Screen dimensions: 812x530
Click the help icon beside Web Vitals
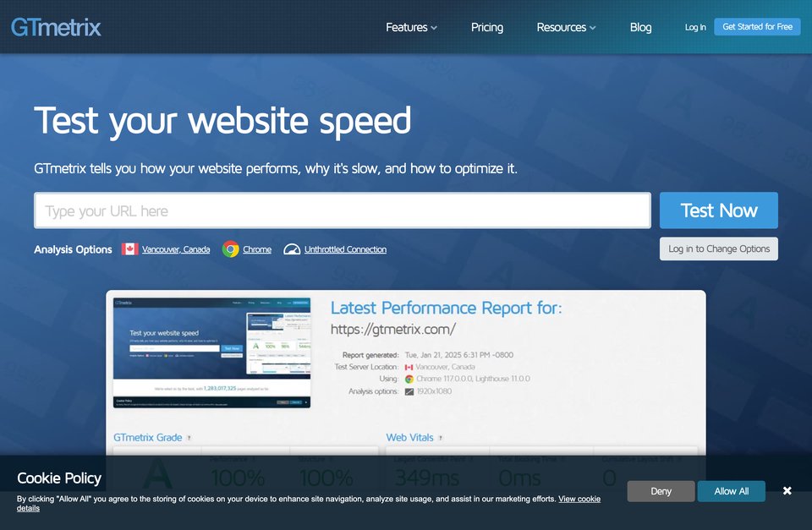441,438
